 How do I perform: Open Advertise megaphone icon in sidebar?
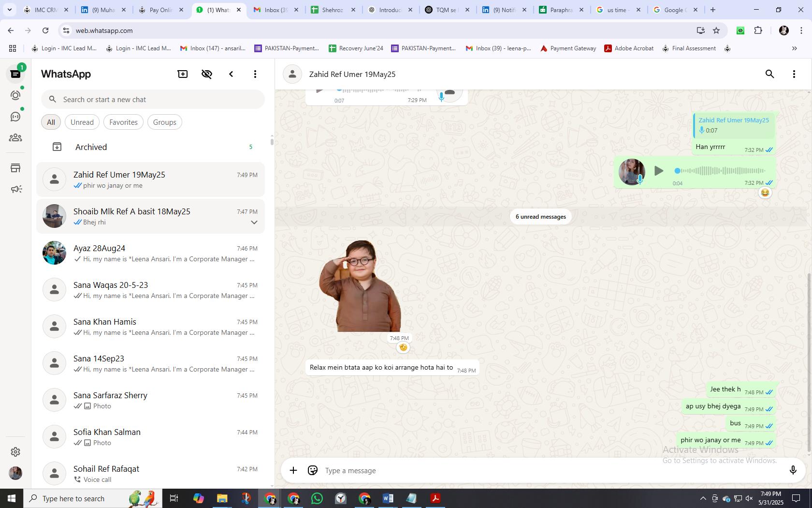(15, 189)
